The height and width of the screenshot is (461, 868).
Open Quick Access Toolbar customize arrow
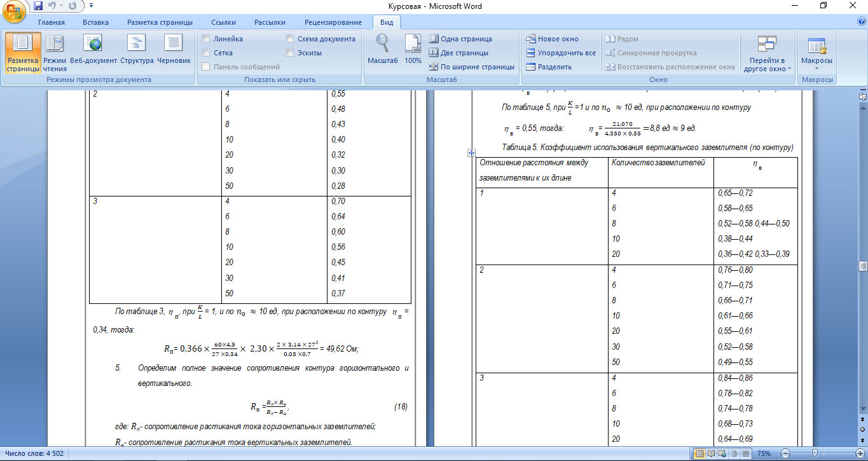[x=91, y=6]
